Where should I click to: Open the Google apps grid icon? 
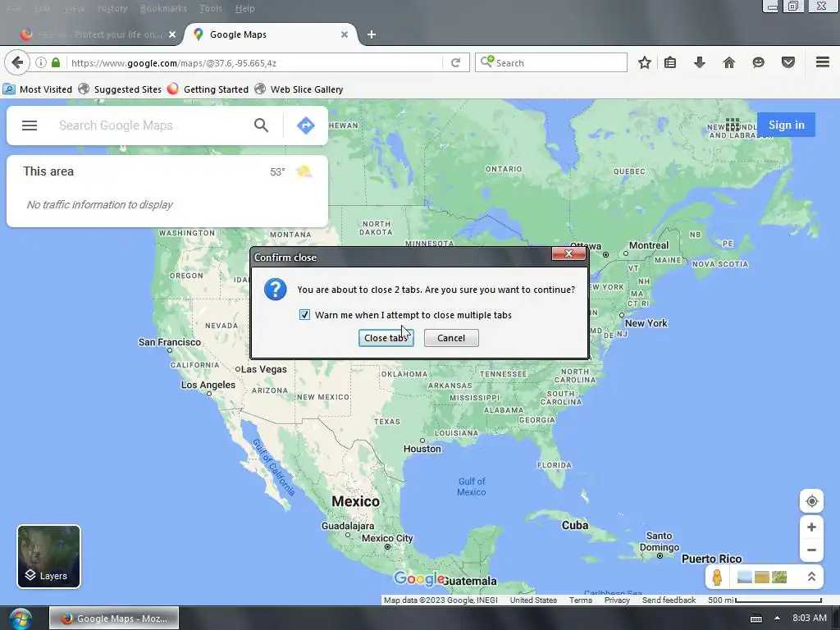tap(733, 125)
